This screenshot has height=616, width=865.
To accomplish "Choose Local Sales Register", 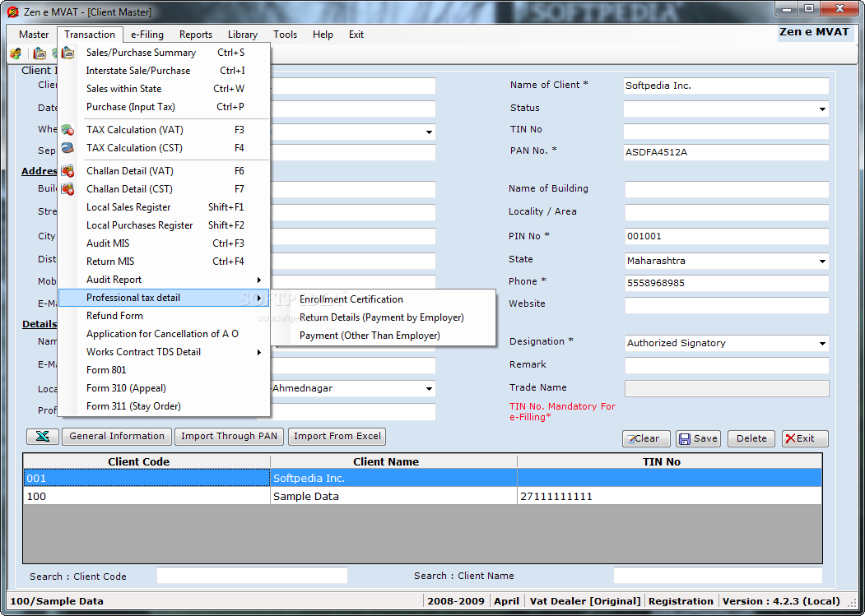I will [164, 207].
